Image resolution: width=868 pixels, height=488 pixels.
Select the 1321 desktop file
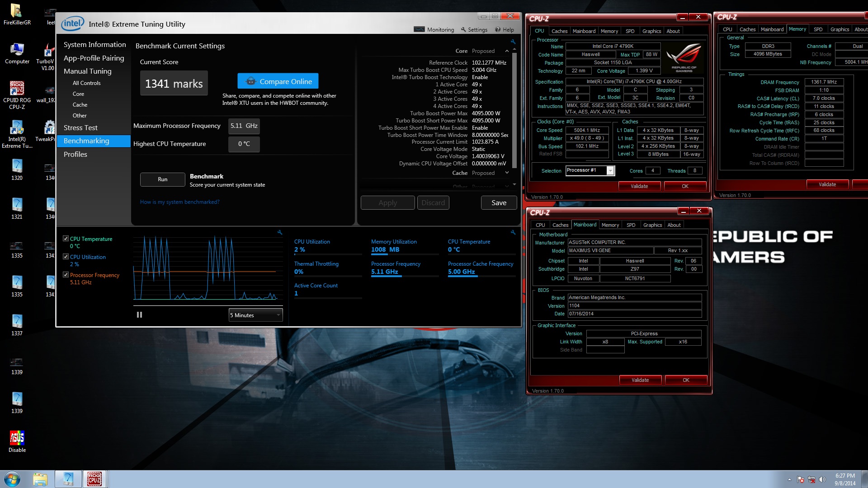pos(17,208)
